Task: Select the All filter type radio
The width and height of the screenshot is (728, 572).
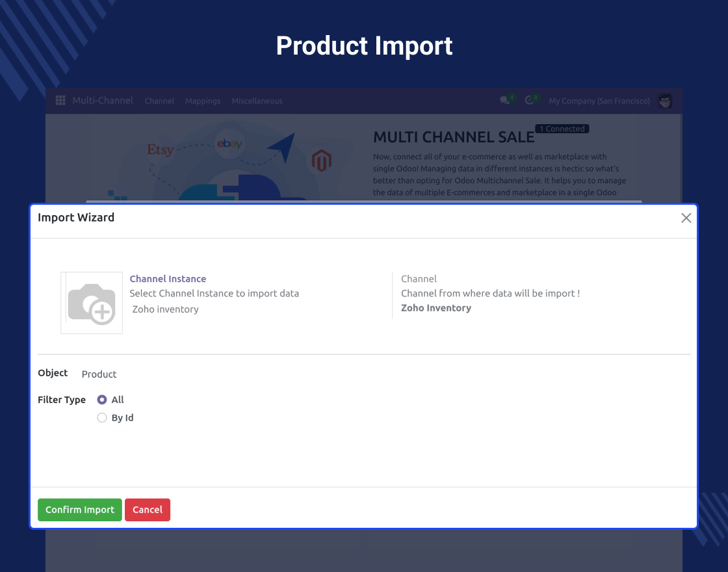Action: coord(102,400)
